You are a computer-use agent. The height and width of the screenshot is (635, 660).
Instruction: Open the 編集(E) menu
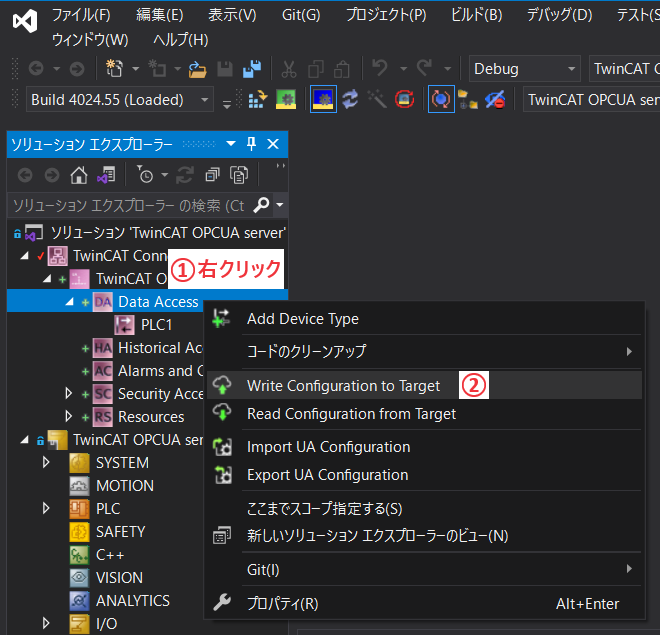[x=160, y=15]
